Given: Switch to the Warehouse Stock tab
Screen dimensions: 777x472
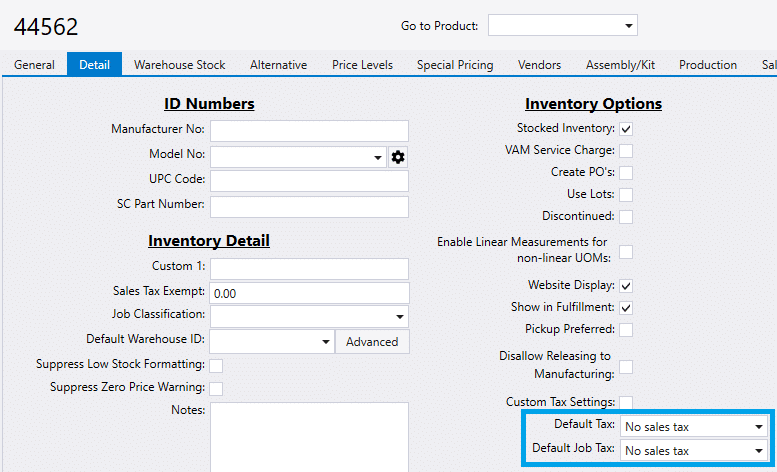Looking at the screenshot, I should pyautogui.click(x=179, y=65).
